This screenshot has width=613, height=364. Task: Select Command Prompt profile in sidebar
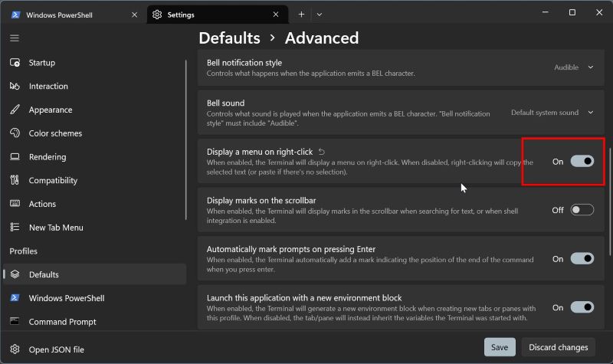coord(62,322)
